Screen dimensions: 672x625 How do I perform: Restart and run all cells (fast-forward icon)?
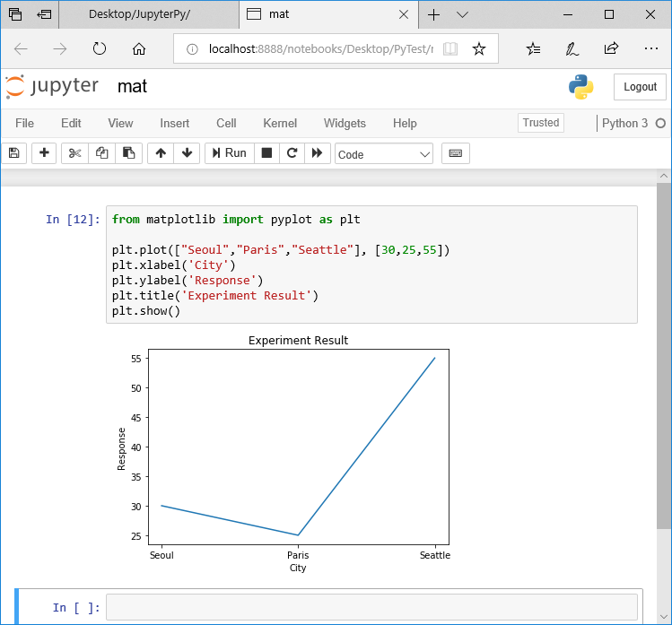tap(317, 153)
